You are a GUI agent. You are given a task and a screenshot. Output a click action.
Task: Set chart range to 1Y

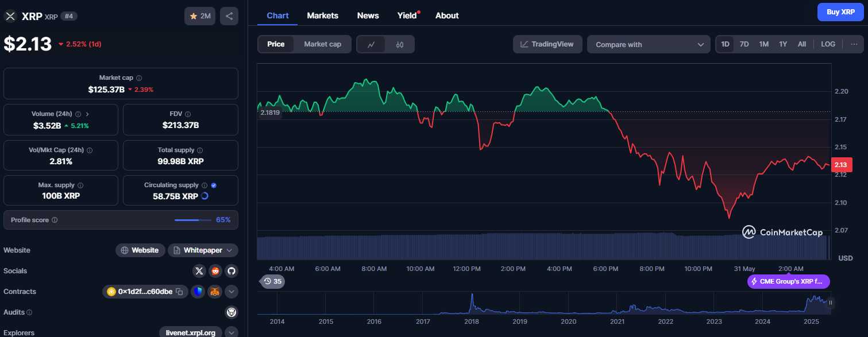[783, 44]
